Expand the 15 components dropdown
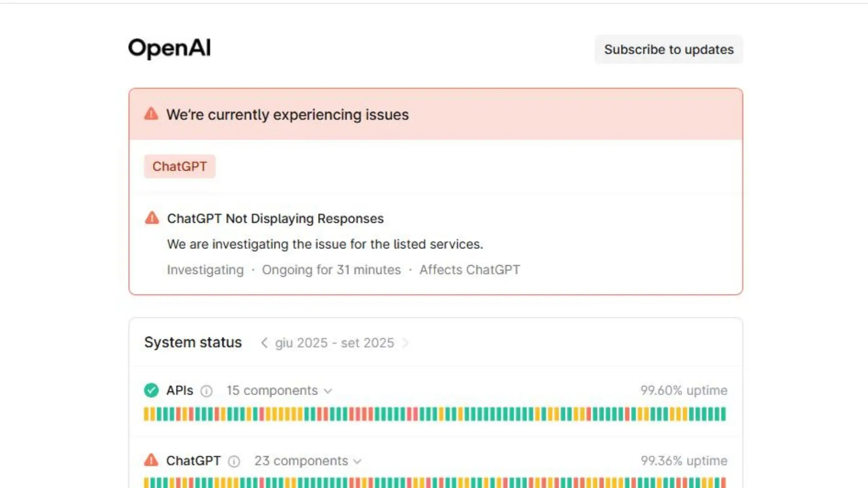 [x=279, y=391]
